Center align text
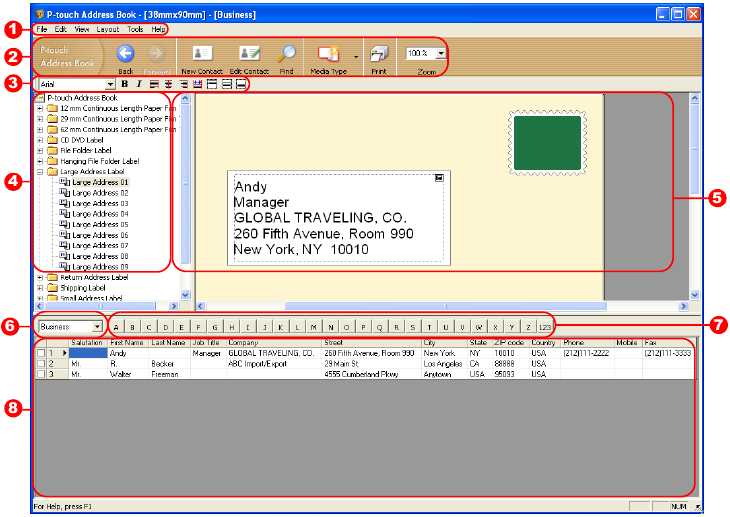Screen dimensions: 730x517 point(169,84)
